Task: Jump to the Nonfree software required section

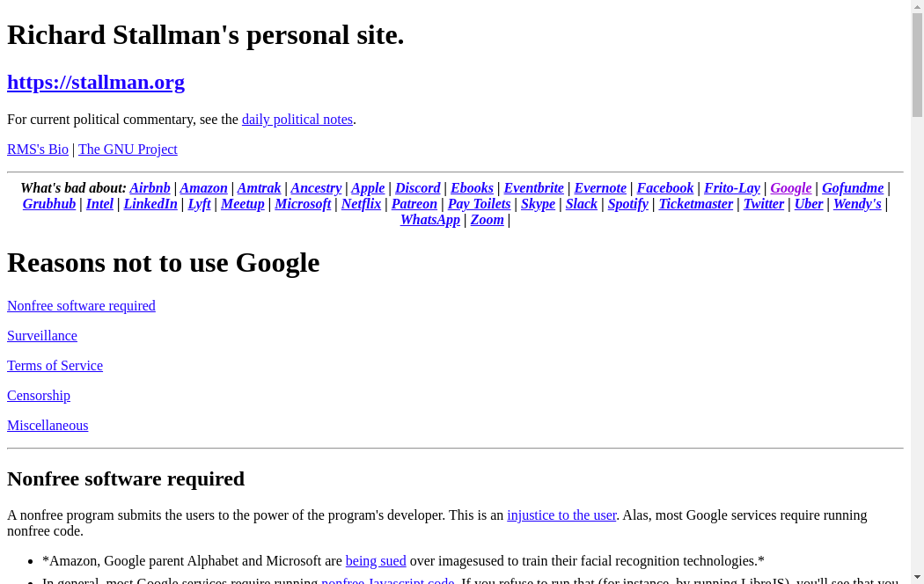Action: [81, 306]
